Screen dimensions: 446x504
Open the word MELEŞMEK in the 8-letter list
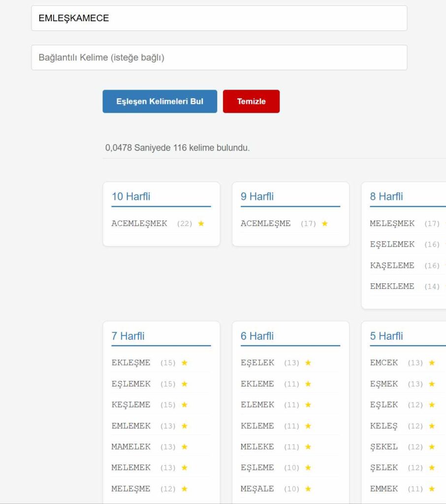pyautogui.click(x=392, y=223)
